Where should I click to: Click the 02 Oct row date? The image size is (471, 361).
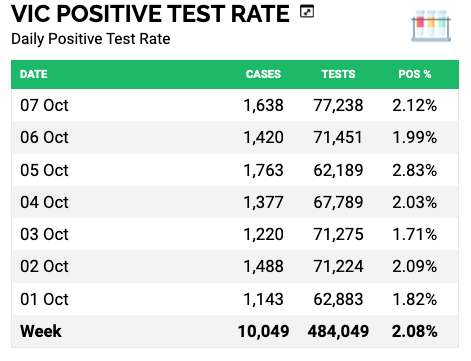coord(44,266)
